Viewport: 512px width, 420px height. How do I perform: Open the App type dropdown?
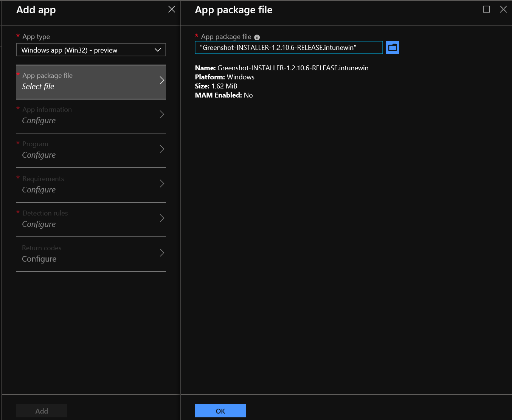(91, 50)
